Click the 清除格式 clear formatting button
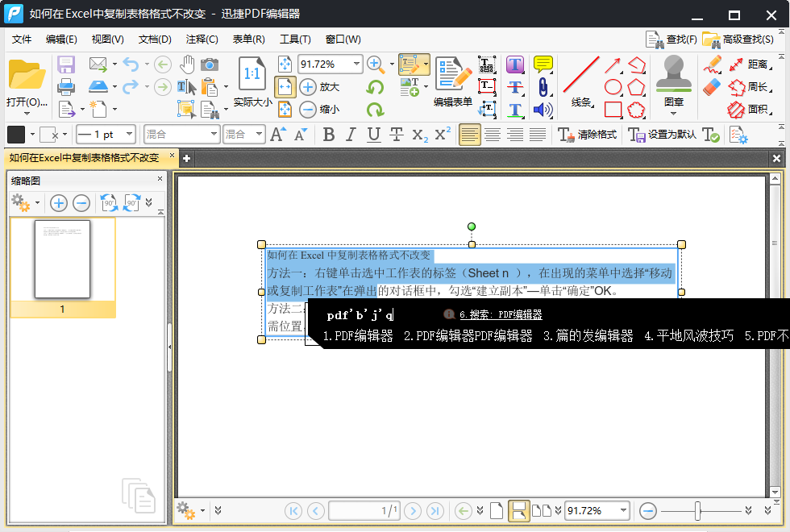 pyautogui.click(x=586, y=135)
